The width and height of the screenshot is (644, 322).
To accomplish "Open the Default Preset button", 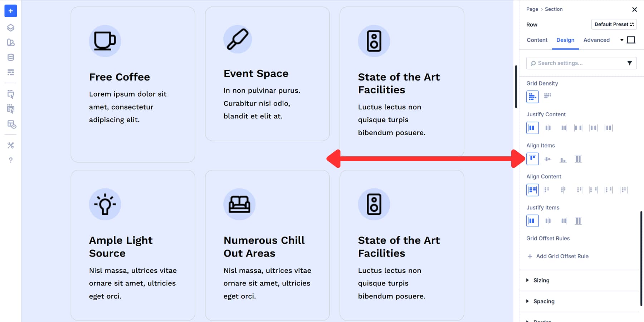I will coord(614,24).
